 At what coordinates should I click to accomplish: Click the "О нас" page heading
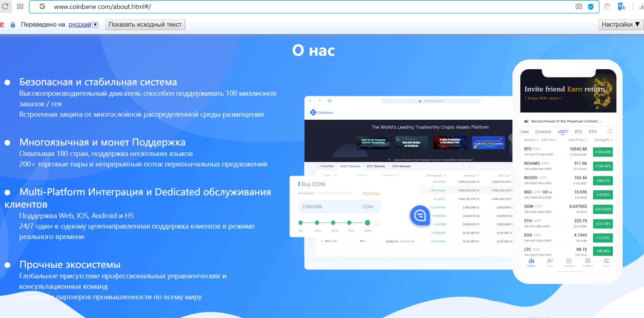314,51
